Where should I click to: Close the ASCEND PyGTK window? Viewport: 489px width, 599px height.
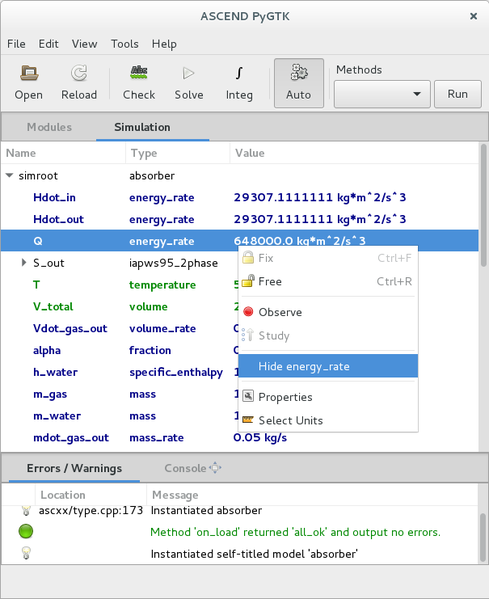click(x=473, y=16)
